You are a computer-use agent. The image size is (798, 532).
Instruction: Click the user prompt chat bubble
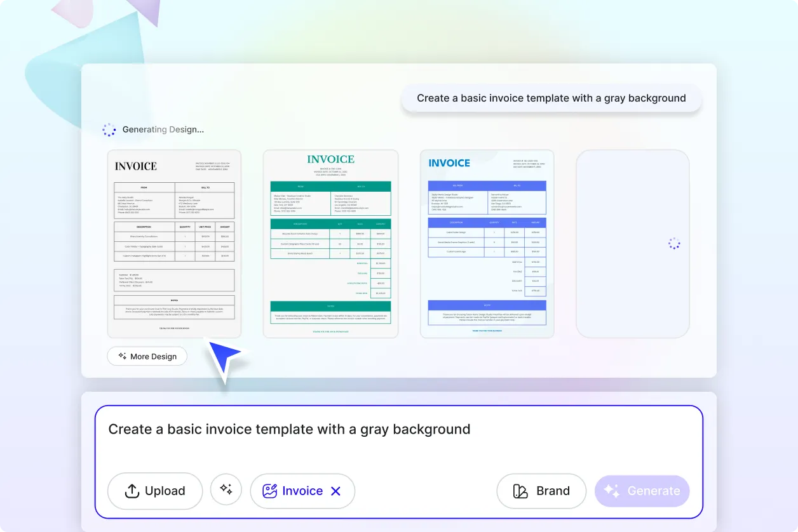pos(551,98)
